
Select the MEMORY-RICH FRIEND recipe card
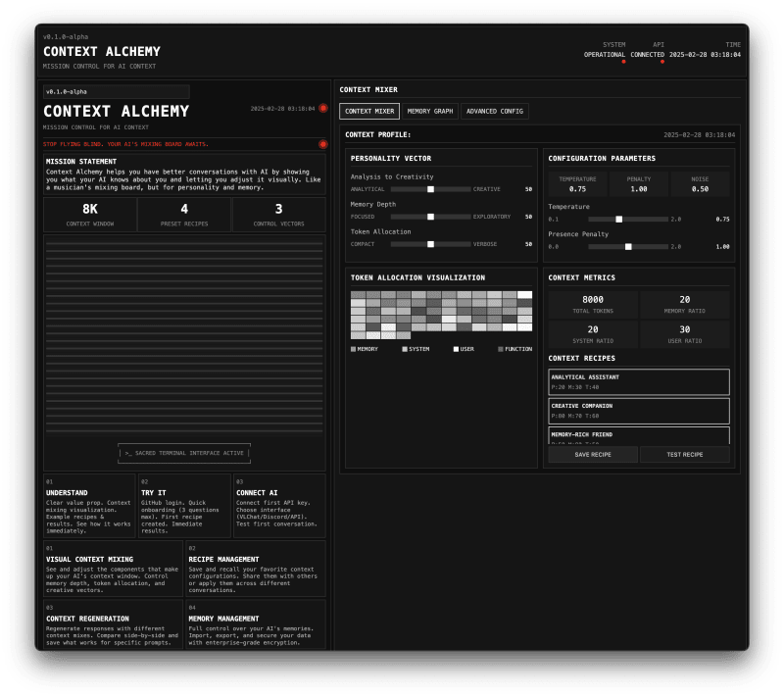point(638,437)
